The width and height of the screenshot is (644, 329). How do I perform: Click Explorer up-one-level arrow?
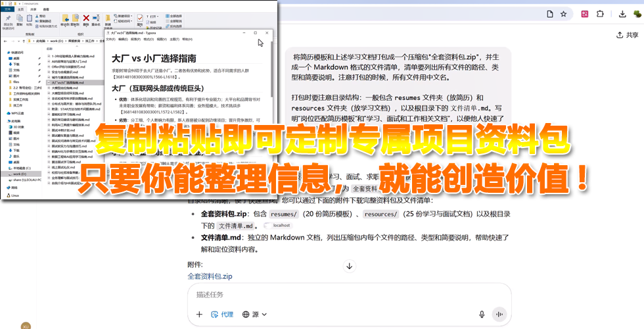point(24,41)
